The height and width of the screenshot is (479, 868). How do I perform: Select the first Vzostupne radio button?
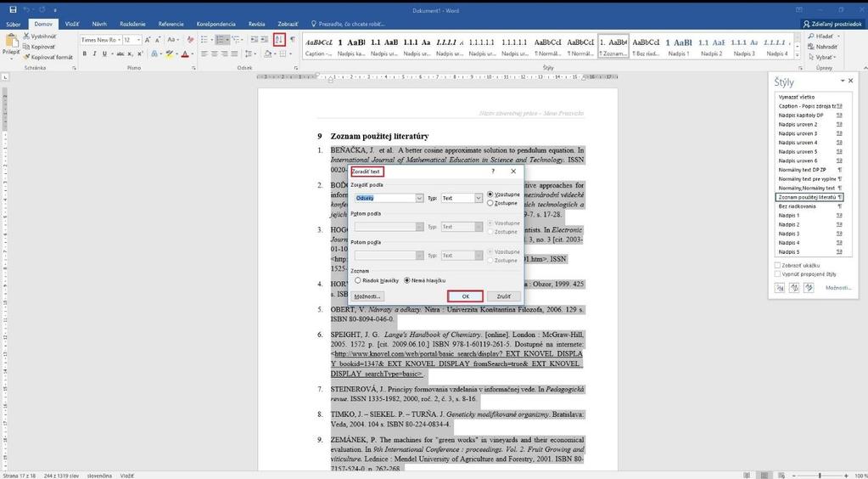490,194
